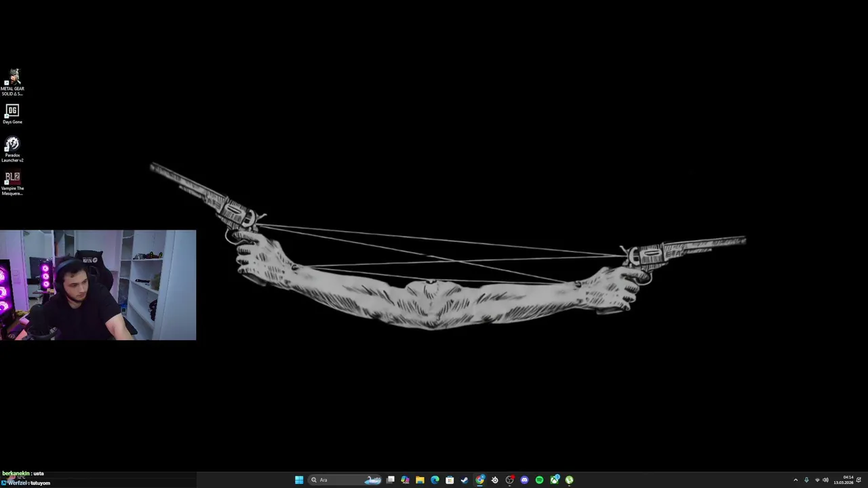Open the Windows Start menu
The width and height of the screenshot is (868, 488).
(299, 480)
